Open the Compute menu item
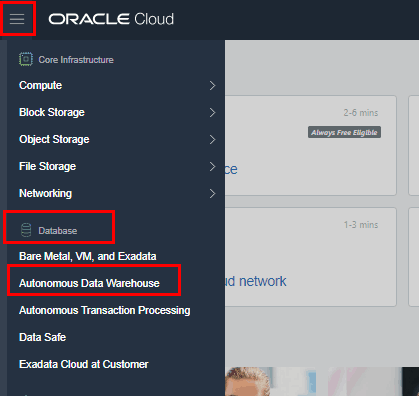This screenshot has width=419, height=396. [40, 85]
